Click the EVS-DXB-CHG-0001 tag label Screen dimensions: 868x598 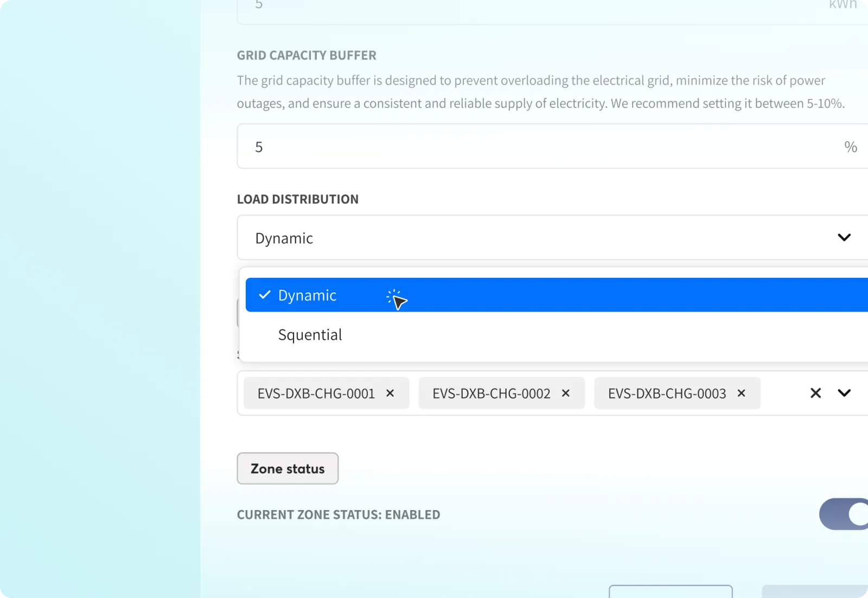point(316,393)
